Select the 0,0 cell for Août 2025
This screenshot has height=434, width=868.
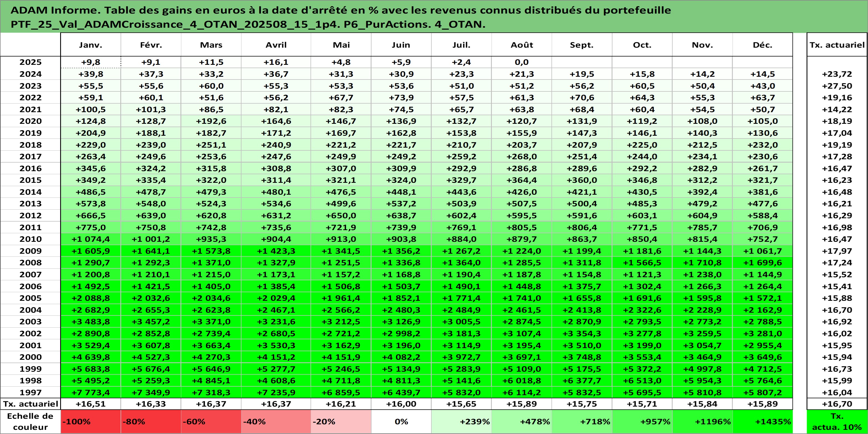pos(522,62)
